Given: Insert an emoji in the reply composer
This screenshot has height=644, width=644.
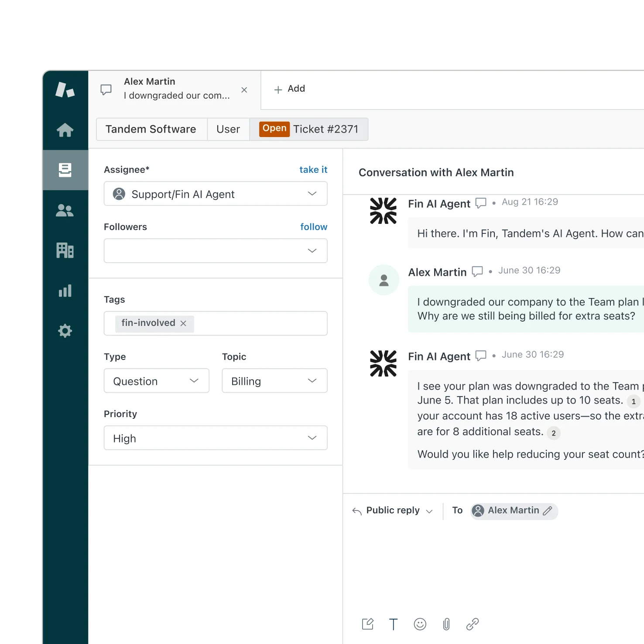Looking at the screenshot, I should [x=420, y=624].
